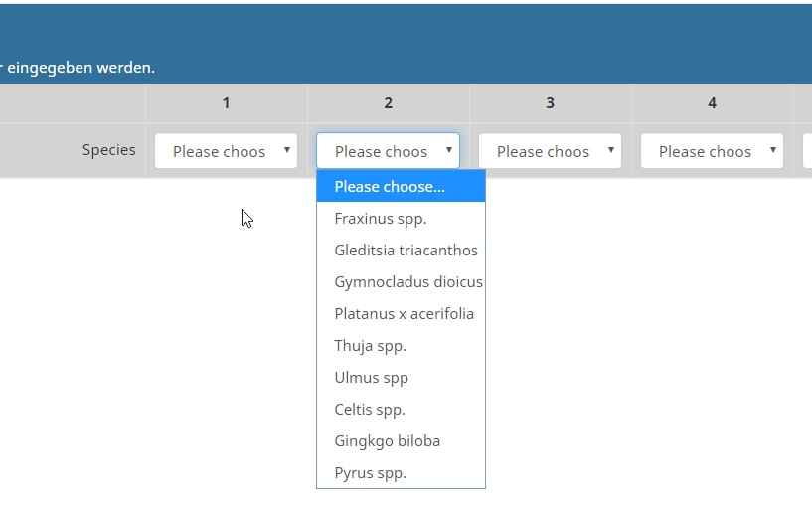Click the column 1 header number

click(x=226, y=103)
